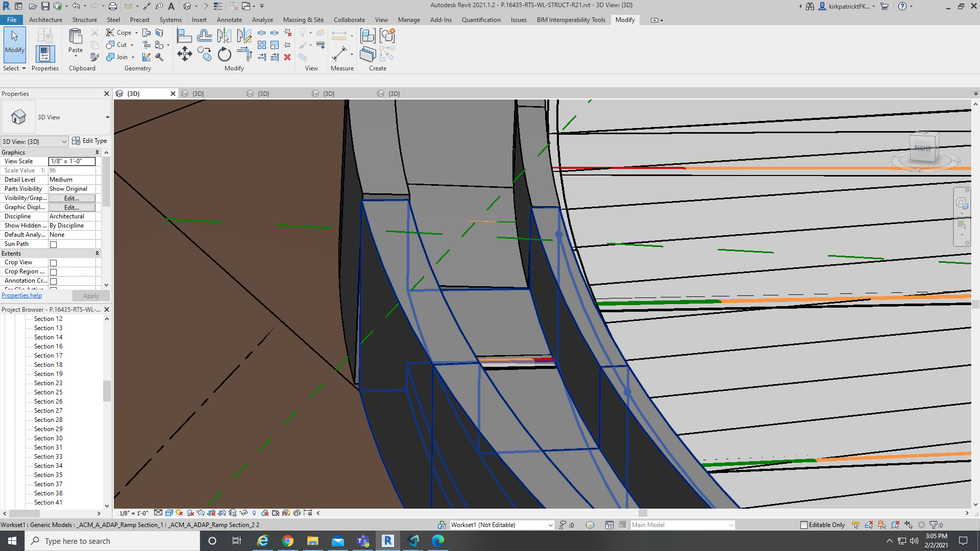Select the Offset tool
The width and height of the screenshot is (980, 551).
(204, 36)
